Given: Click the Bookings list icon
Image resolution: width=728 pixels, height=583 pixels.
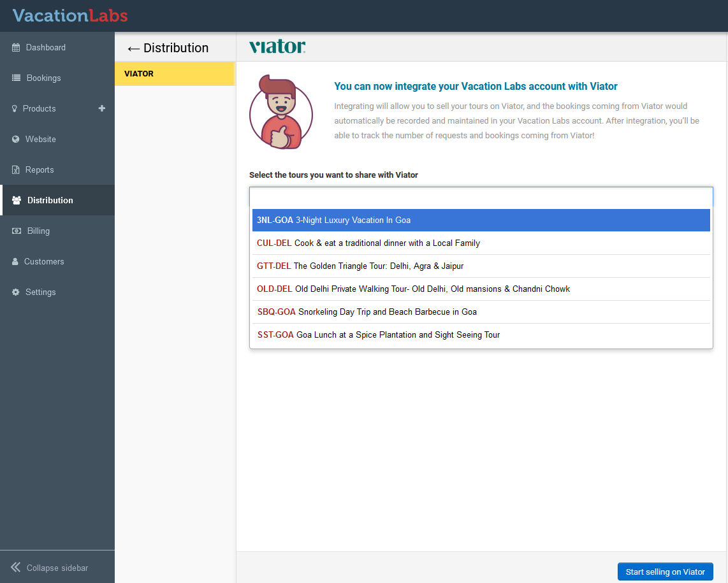Looking at the screenshot, I should coord(16,78).
